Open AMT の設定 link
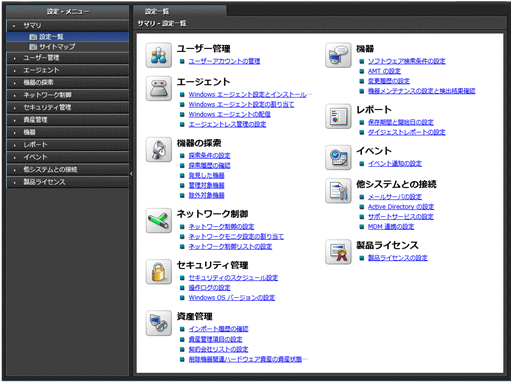The width and height of the screenshot is (514, 384). (384, 71)
